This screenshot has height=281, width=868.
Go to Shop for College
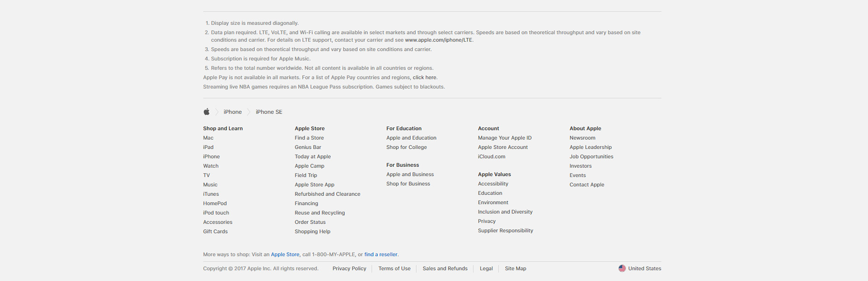coord(406,147)
